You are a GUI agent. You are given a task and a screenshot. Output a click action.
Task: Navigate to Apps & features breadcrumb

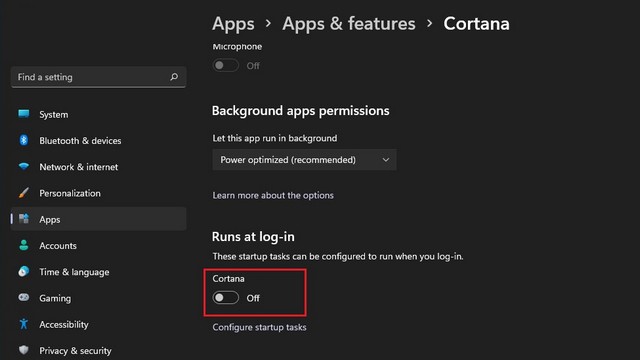(349, 24)
